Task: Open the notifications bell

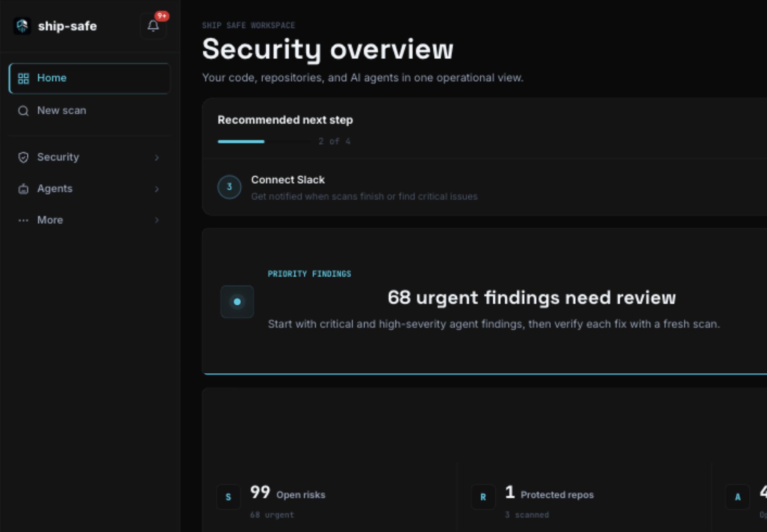Action: click(x=153, y=26)
